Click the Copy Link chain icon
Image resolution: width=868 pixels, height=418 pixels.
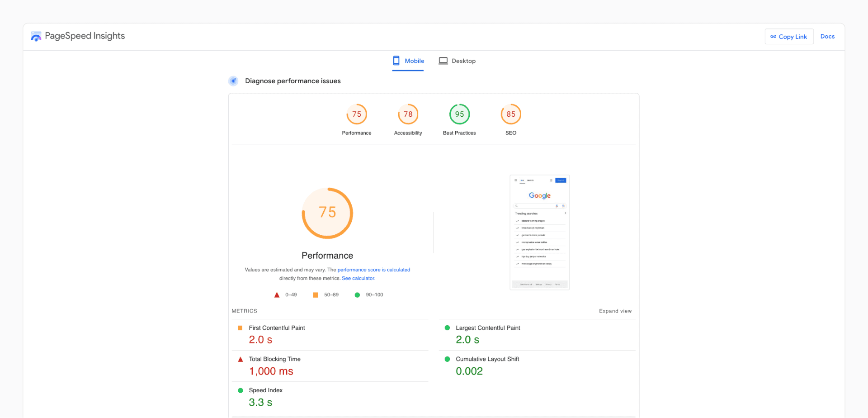coord(774,36)
